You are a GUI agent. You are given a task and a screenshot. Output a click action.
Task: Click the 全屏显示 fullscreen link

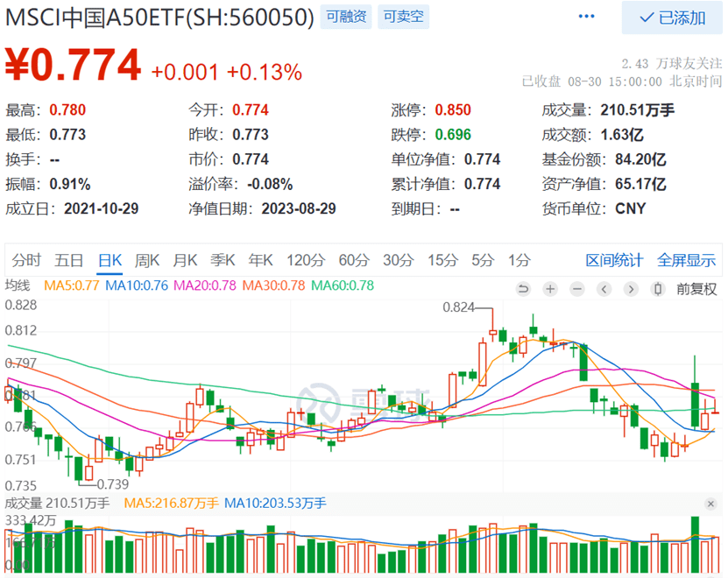tap(686, 260)
